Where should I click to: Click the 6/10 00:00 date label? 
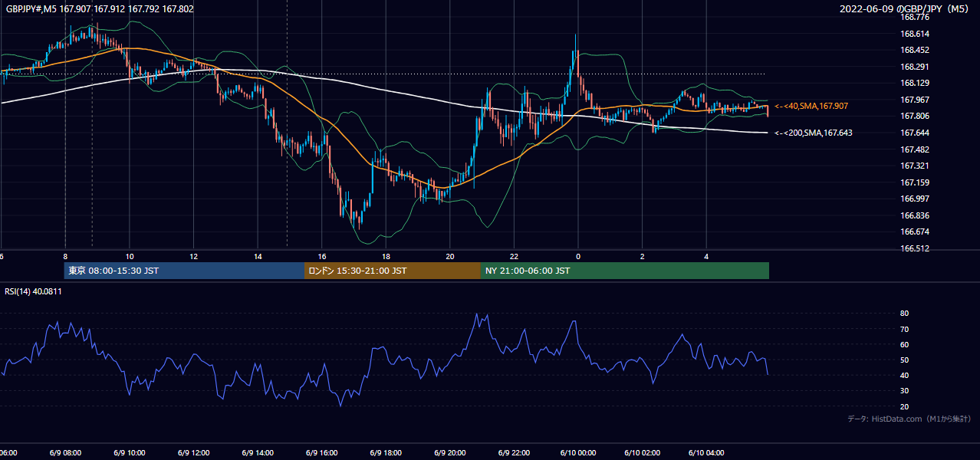pyautogui.click(x=578, y=452)
